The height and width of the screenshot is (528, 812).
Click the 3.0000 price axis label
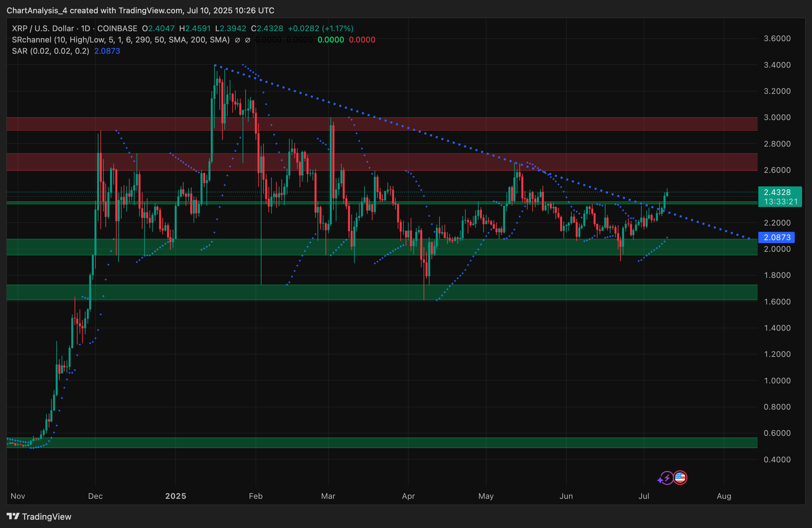(777, 117)
